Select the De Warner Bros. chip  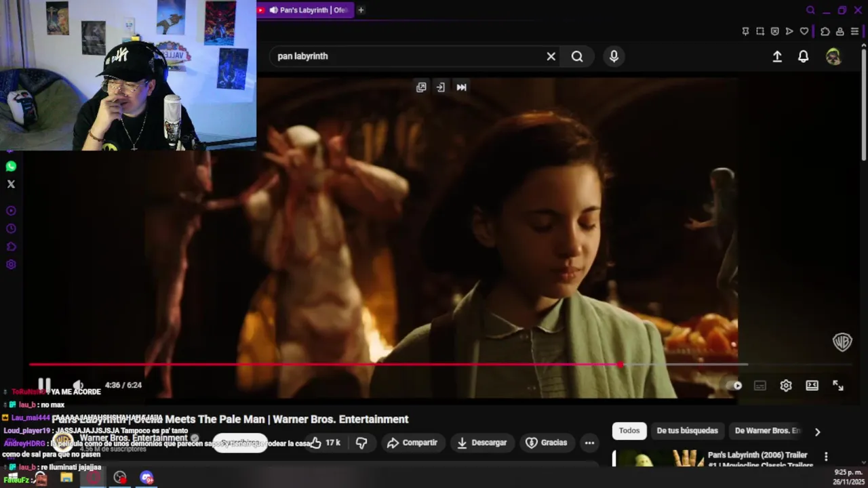pyautogui.click(x=768, y=430)
